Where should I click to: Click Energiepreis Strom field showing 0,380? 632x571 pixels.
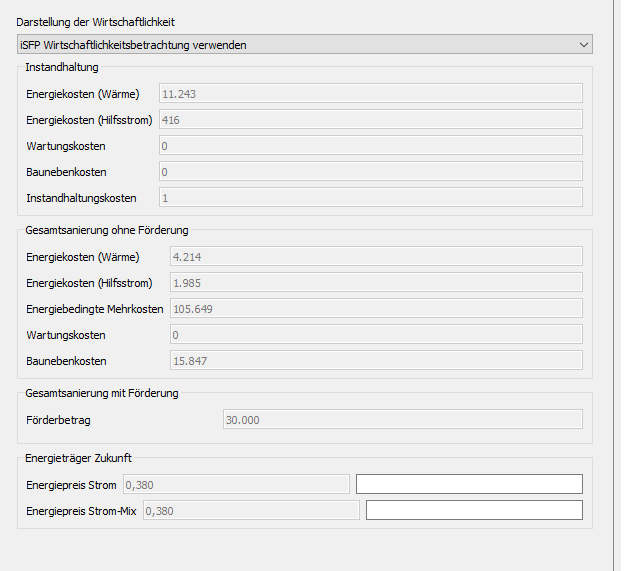pos(236,485)
